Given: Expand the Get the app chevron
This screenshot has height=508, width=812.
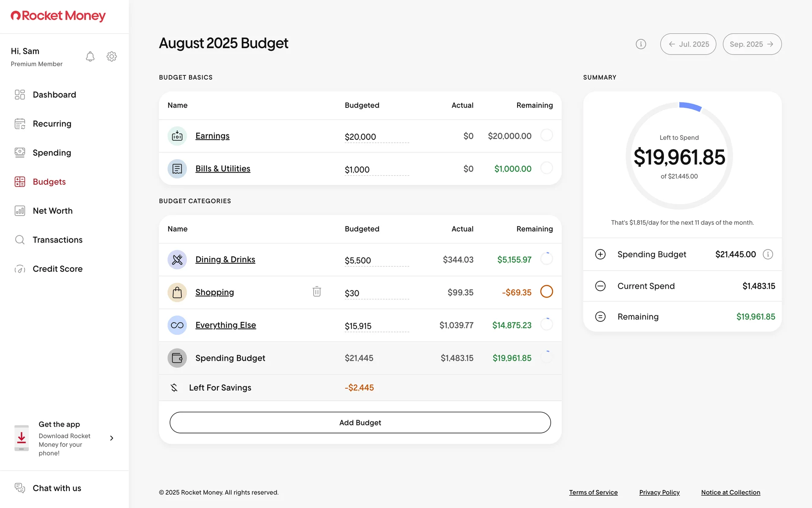Looking at the screenshot, I should tap(112, 438).
